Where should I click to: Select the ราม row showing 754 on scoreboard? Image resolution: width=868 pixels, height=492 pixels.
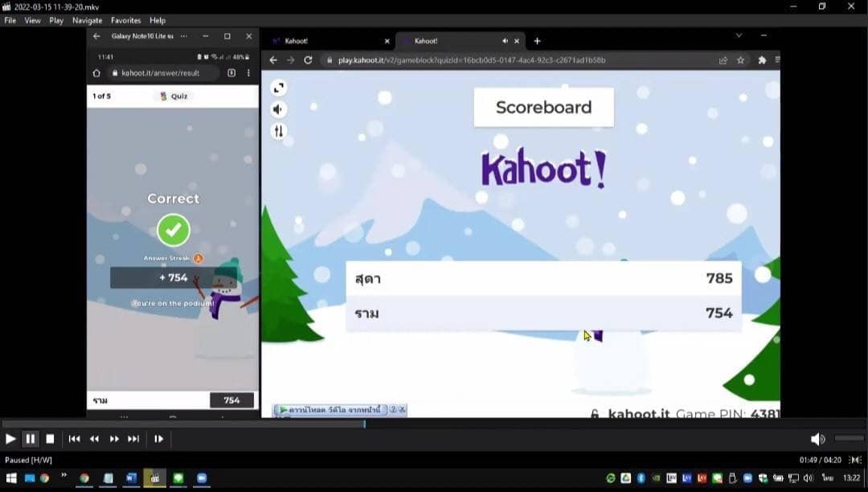tap(543, 314)
